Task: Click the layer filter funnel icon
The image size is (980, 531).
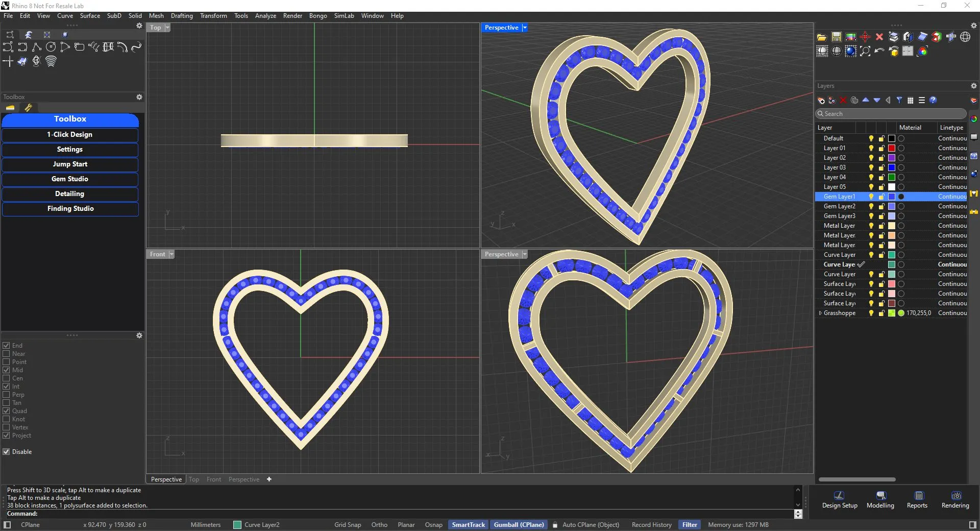Action: point(899,101)
